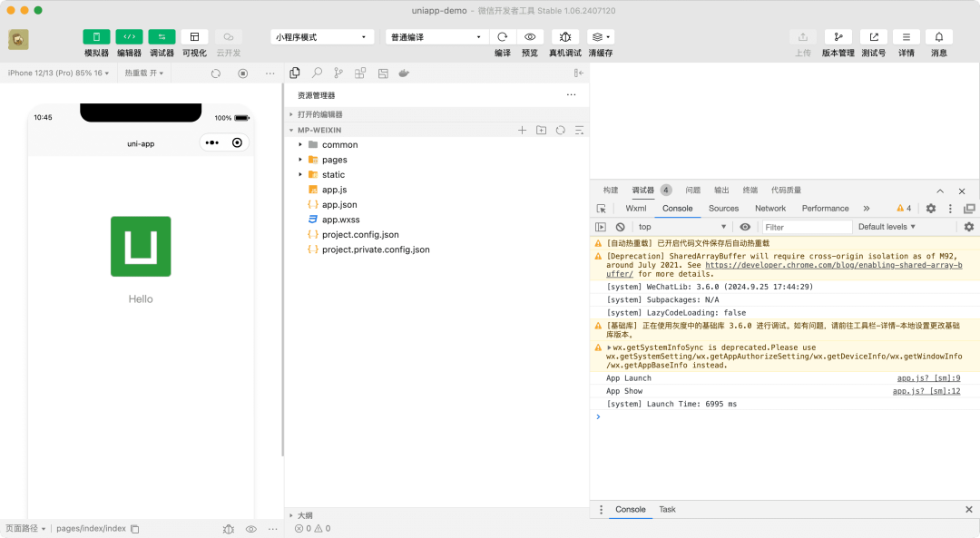980x538 pixels.
Task: Open the 普通编译 compile mode dropdown
Action: tap(436, 37)
